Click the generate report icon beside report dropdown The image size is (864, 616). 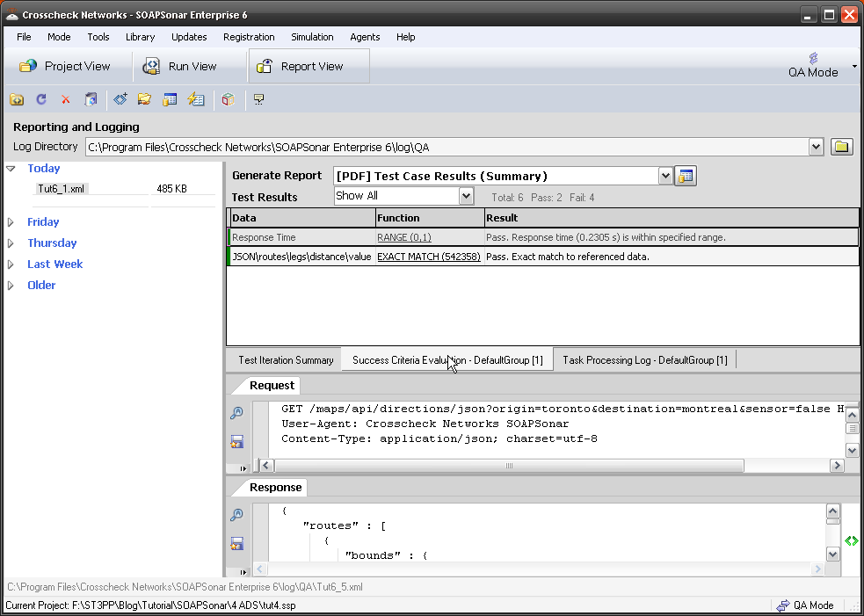coord(686,176)
